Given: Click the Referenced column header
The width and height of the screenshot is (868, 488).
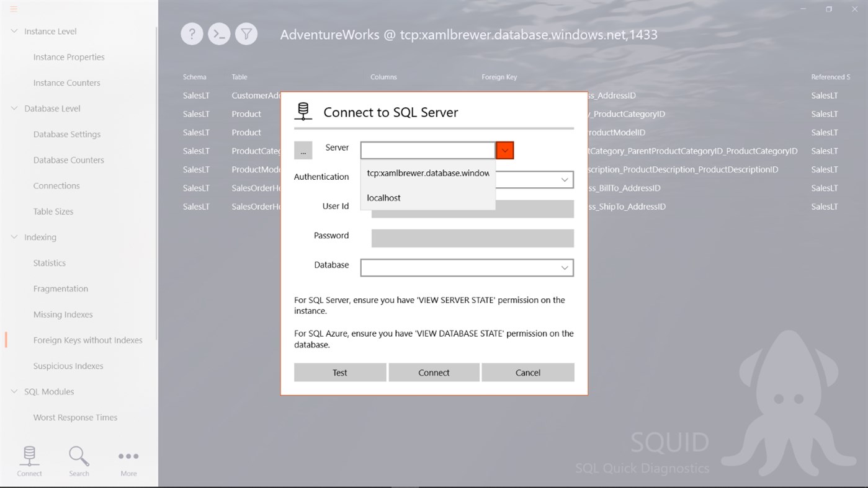Looking at the screenshot, I should pyautogui.click(x=830, y=77).
